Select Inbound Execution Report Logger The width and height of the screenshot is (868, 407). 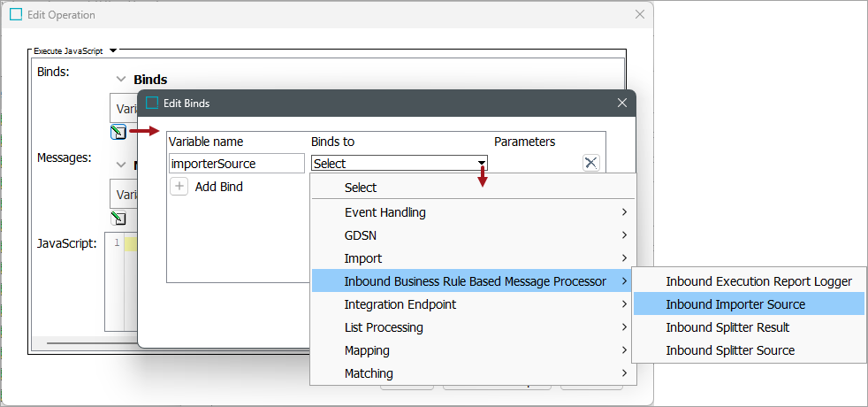(758, 281)
